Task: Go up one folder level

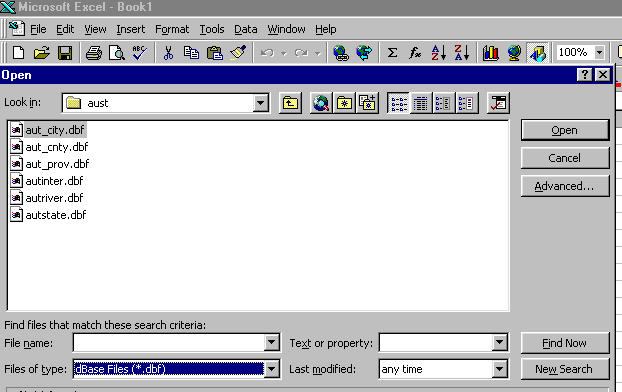Action: point(290,103)
